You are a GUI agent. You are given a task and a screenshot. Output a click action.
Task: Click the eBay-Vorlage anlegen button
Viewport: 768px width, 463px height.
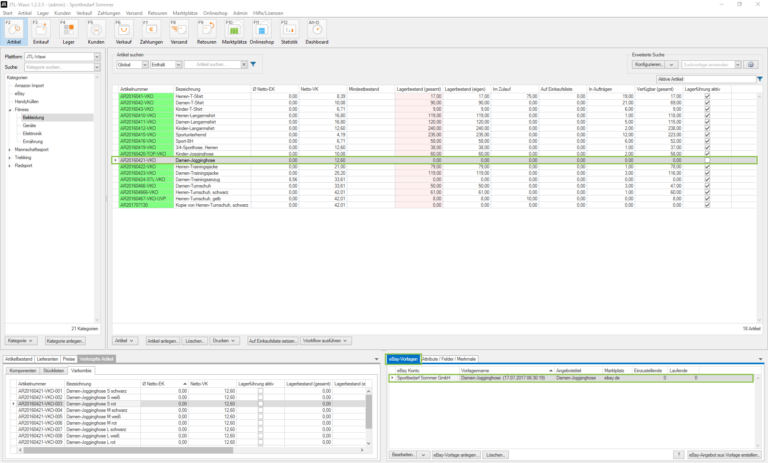pyautogui.click(x=455, y=455)
